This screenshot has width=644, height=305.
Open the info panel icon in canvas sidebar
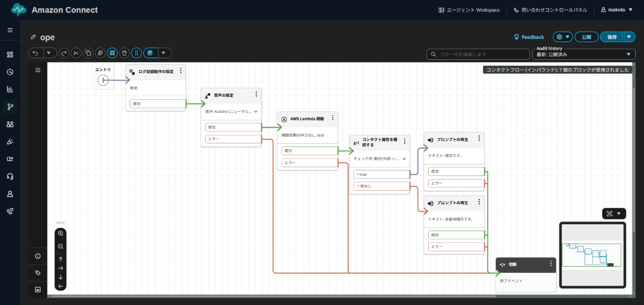point(38,256)
